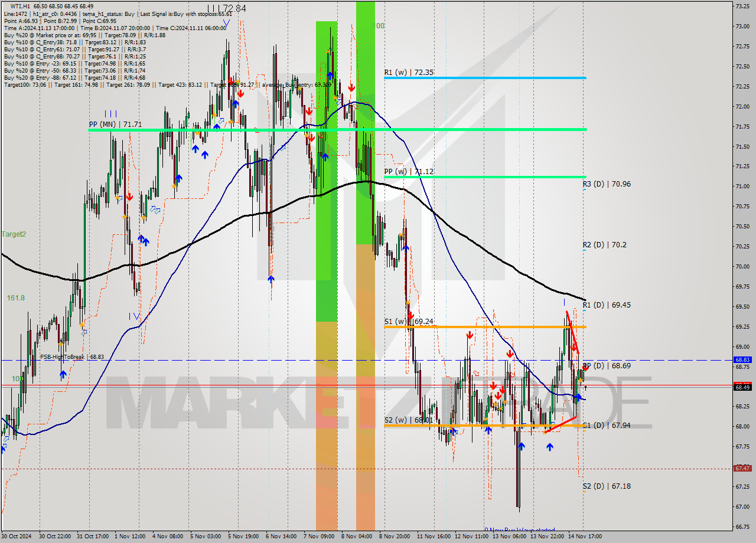
Task: Click the 70.00 price scale value
Action: pyautogui.click(x=742, y=266)
